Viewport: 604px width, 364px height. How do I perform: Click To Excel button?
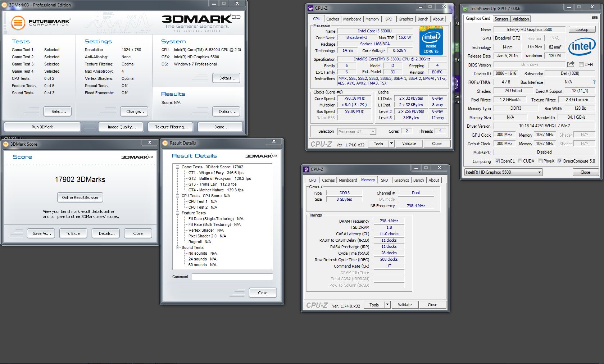(73, 233)
